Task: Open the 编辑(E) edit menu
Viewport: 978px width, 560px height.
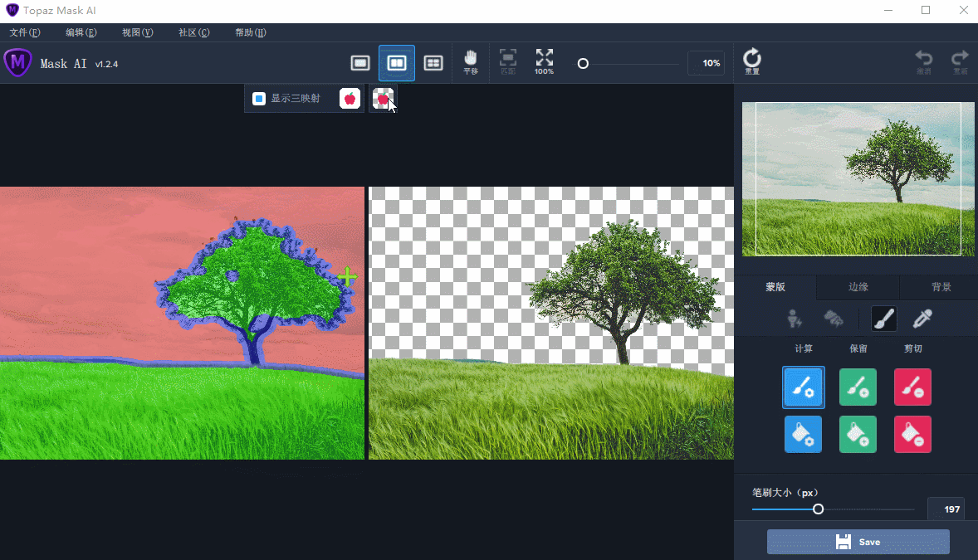Action: click(81, 32)
